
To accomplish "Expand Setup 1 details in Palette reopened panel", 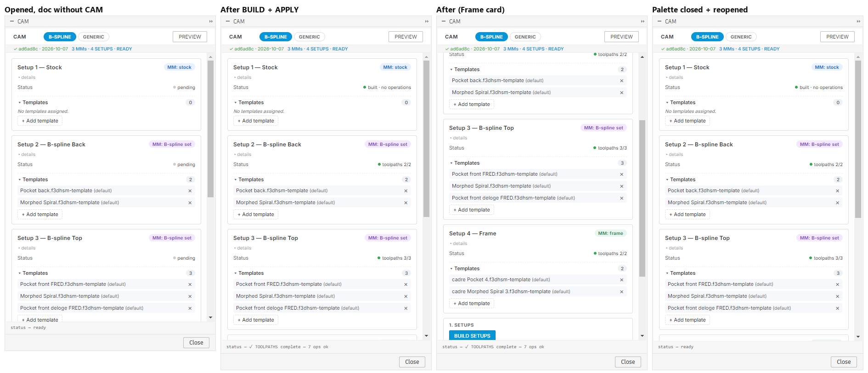I will click(674, 78).
